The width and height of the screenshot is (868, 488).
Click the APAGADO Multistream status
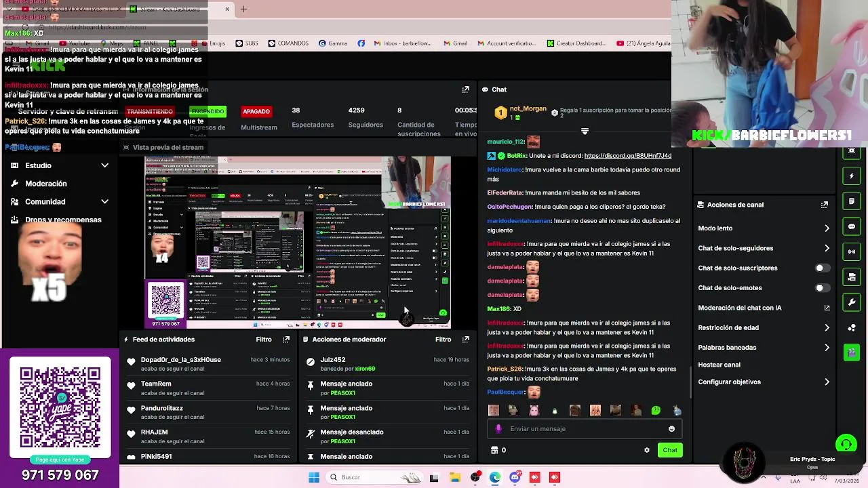pos(256,111)
